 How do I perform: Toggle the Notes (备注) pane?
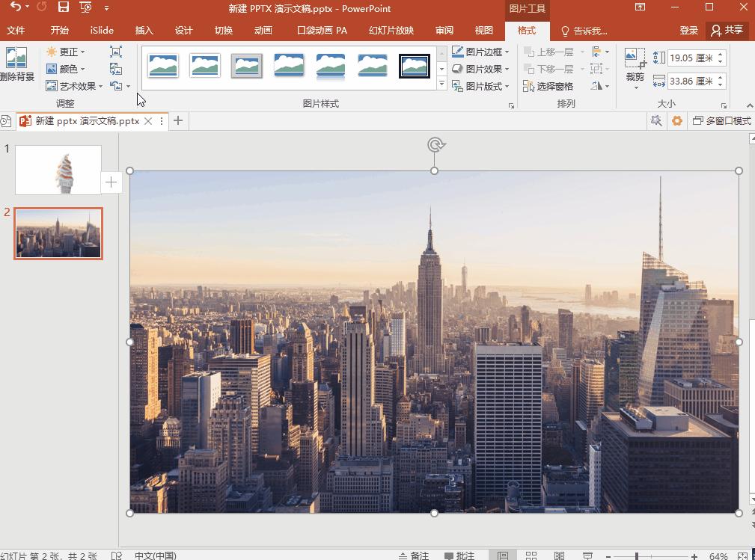[x=414, y=556]
